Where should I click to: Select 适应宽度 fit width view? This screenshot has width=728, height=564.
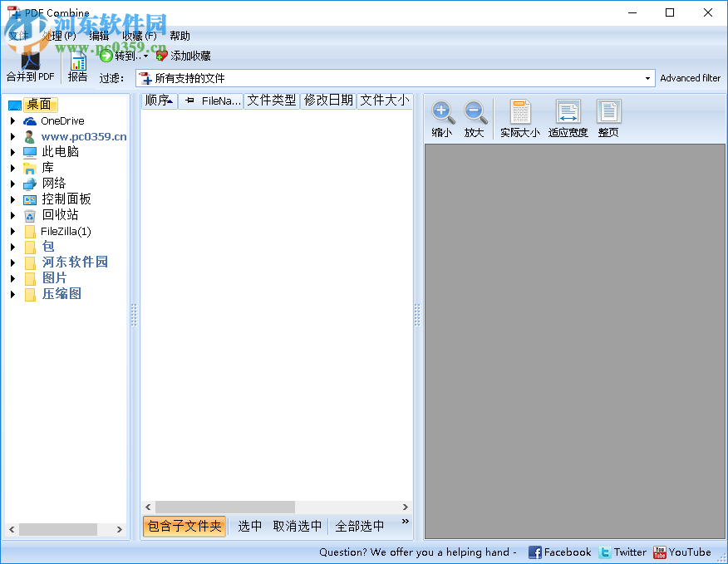click(568, 116)
